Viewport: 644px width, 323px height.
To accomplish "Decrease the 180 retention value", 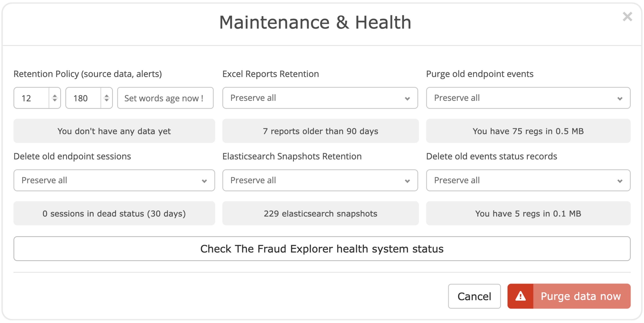I will click(107, 100).
